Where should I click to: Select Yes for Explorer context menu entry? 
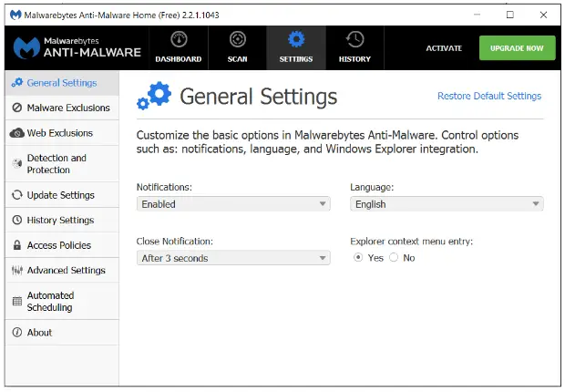click(358, 257)
